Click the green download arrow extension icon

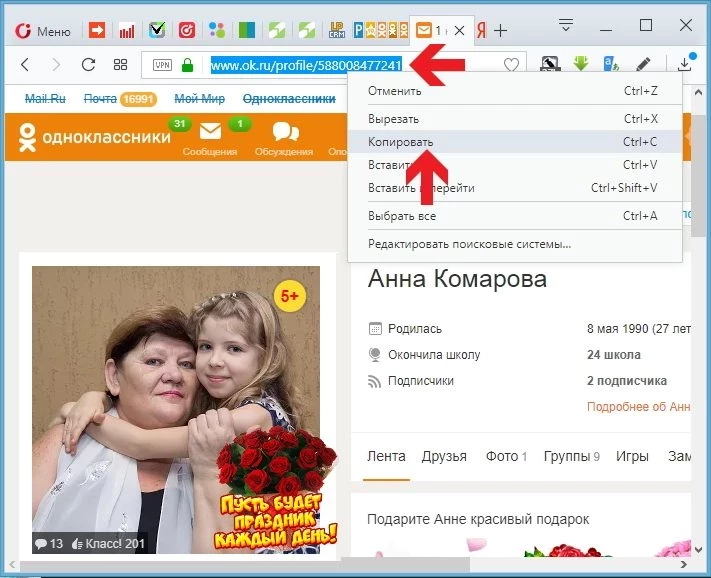click(580, 64)
